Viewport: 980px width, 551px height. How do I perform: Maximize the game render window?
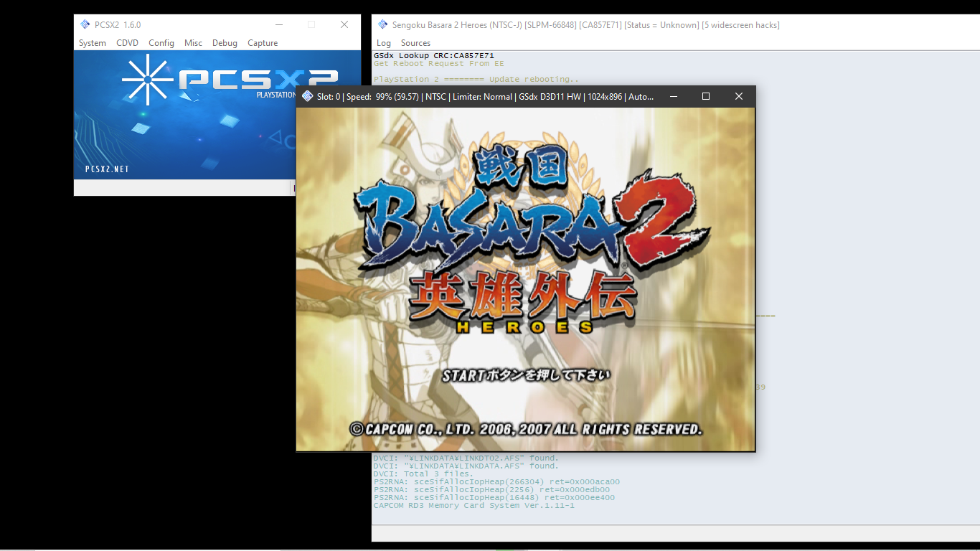coord(706,96)
